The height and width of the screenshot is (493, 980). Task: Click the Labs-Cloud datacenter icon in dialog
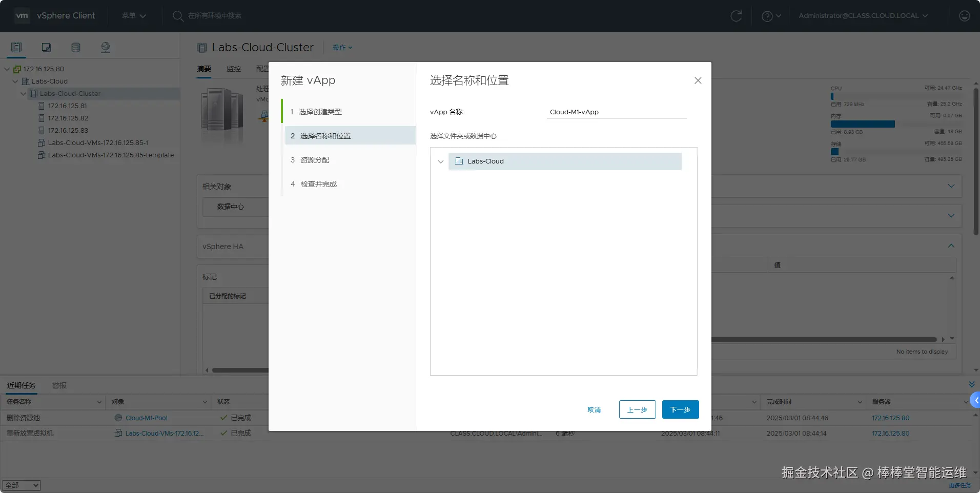point(459,161)
